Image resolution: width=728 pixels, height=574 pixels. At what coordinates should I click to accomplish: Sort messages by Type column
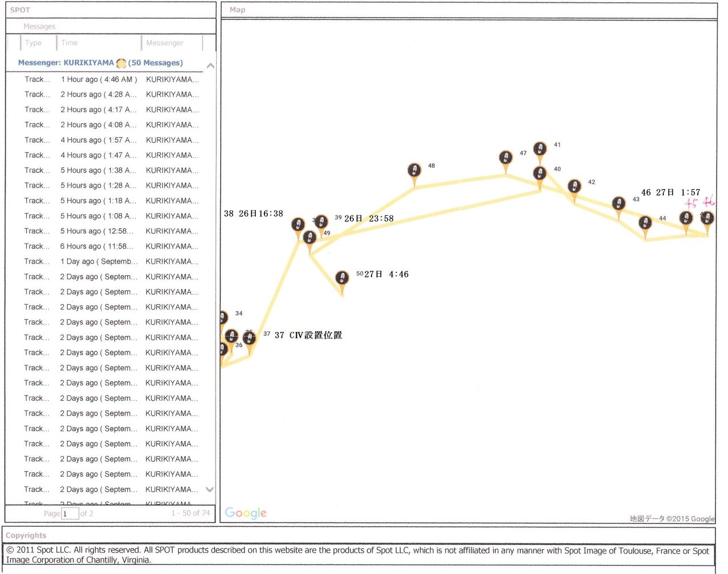click(33, 43)
